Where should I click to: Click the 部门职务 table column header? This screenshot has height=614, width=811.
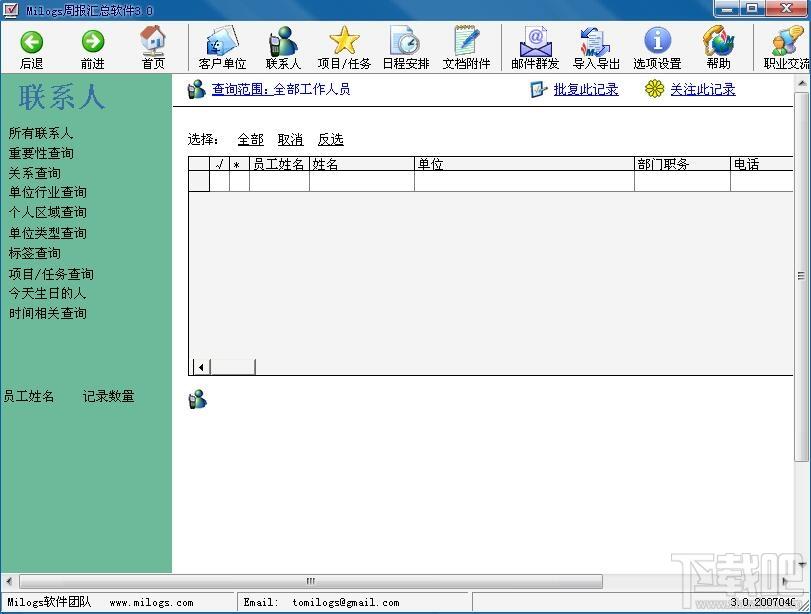(x=682, y=163)
